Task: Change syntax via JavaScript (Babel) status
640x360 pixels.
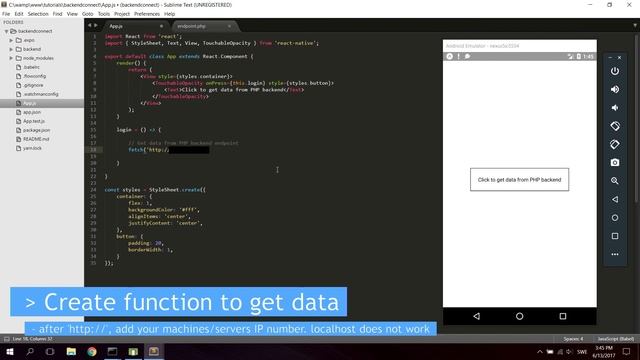Action: (x=616, y=339)
